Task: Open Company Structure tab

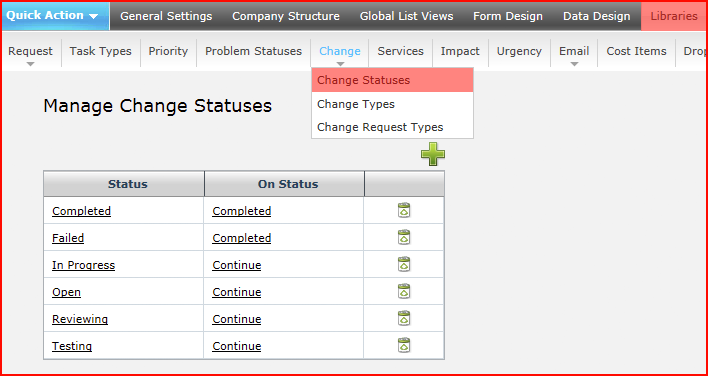Action: click(x=286, y=16)
